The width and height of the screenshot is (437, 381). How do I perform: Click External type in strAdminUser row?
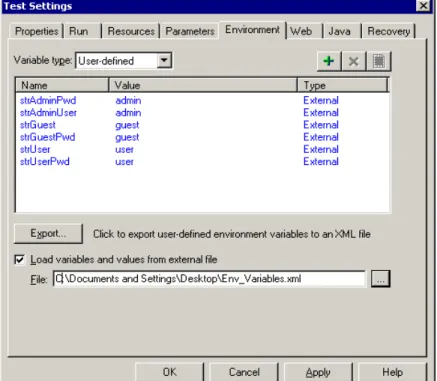click(321, 113)
